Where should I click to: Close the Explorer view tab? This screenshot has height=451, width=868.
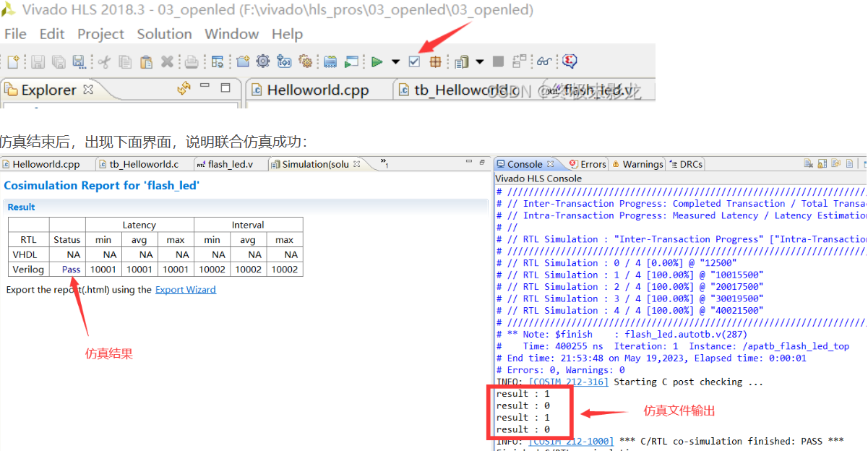pos(88,90)
